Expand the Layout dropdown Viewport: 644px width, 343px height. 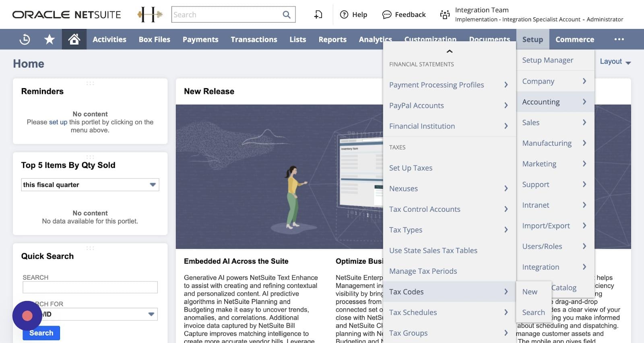(x=615, y=62)
